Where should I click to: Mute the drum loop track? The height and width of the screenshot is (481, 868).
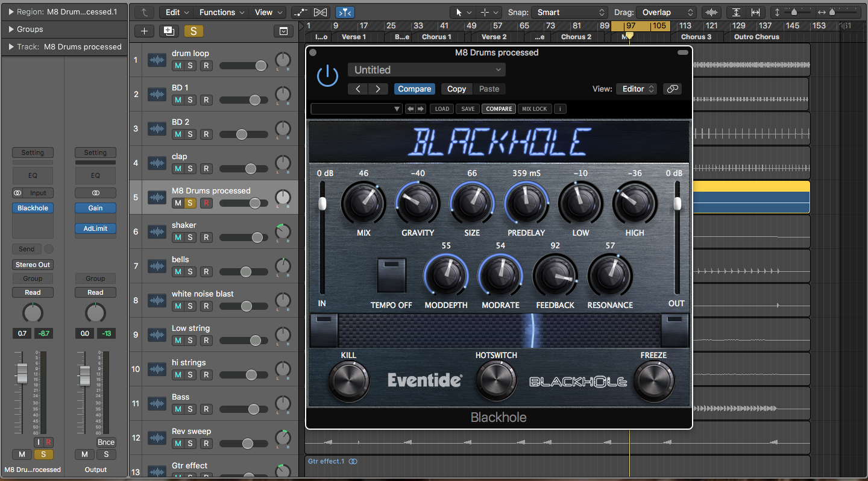point(177,66)
